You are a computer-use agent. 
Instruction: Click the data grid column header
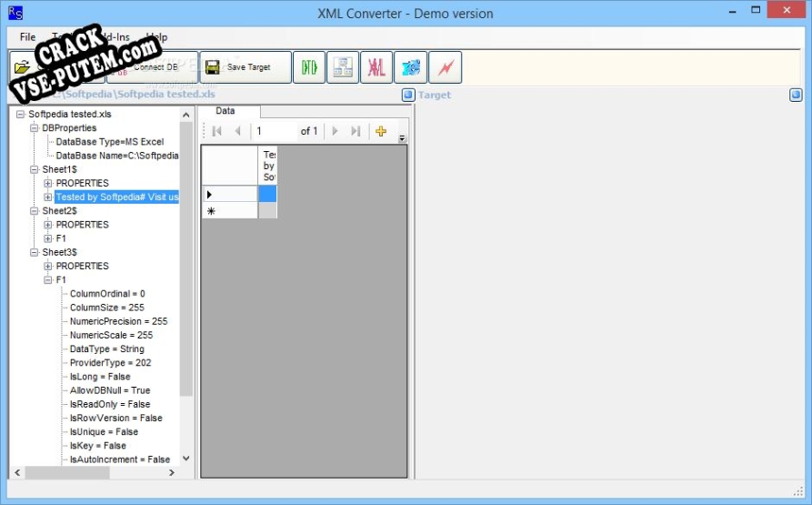pos(267,166)
